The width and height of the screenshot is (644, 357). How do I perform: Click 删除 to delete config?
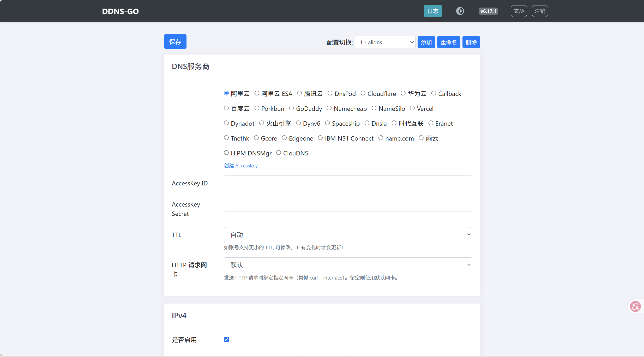[x=471, y=42]
